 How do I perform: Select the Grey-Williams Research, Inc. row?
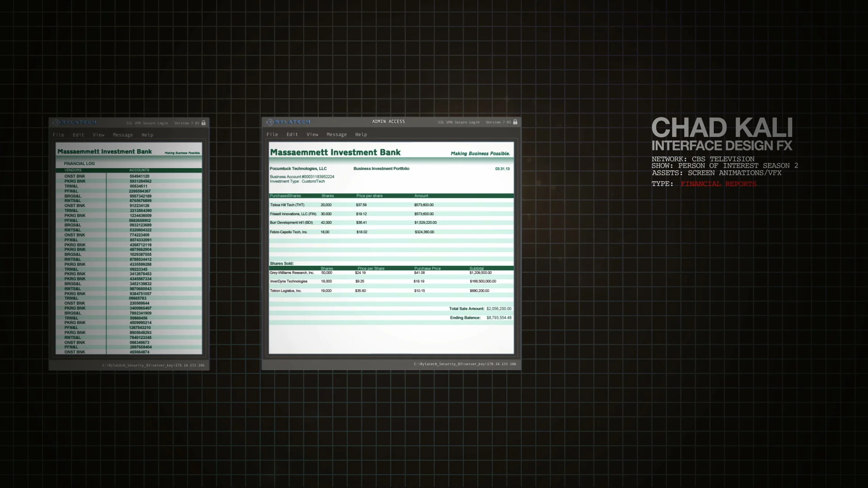pos(292,273)
